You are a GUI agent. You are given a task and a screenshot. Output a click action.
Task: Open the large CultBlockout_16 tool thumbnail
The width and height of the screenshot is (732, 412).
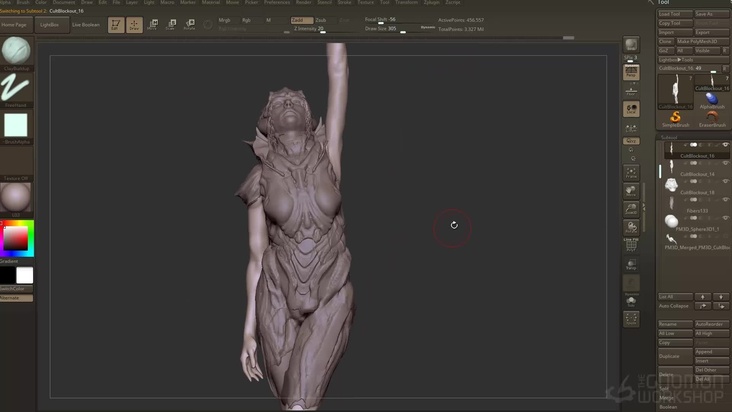pyautogui.click(x=676, y=91)
